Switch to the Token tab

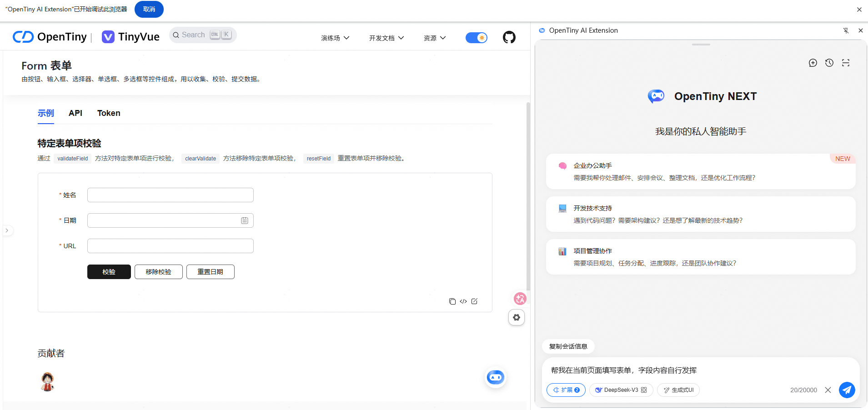[109, 113]
